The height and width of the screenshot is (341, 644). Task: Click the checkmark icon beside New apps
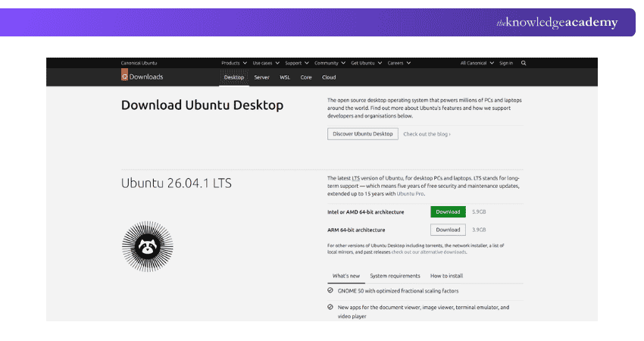tap(330, 307)
